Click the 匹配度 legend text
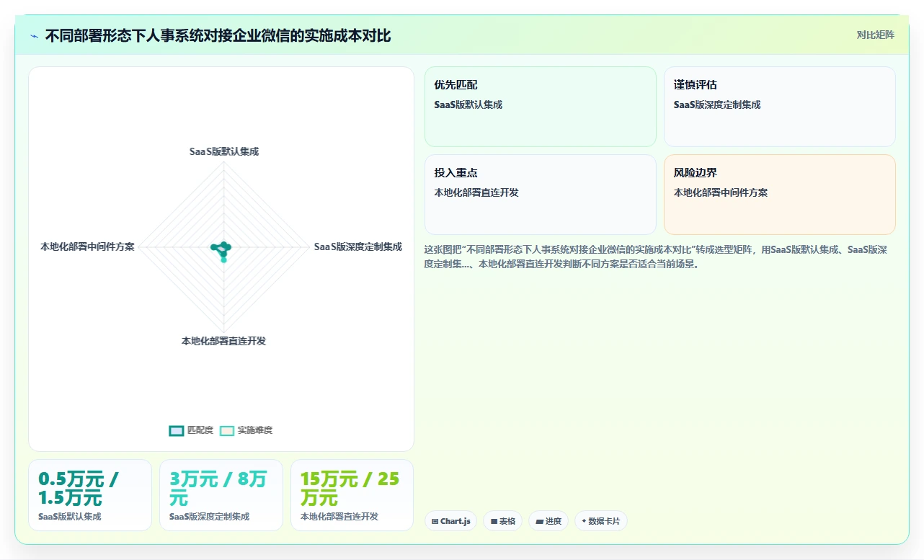Screen dimensions: 924x560 click(x=200, y=430)
